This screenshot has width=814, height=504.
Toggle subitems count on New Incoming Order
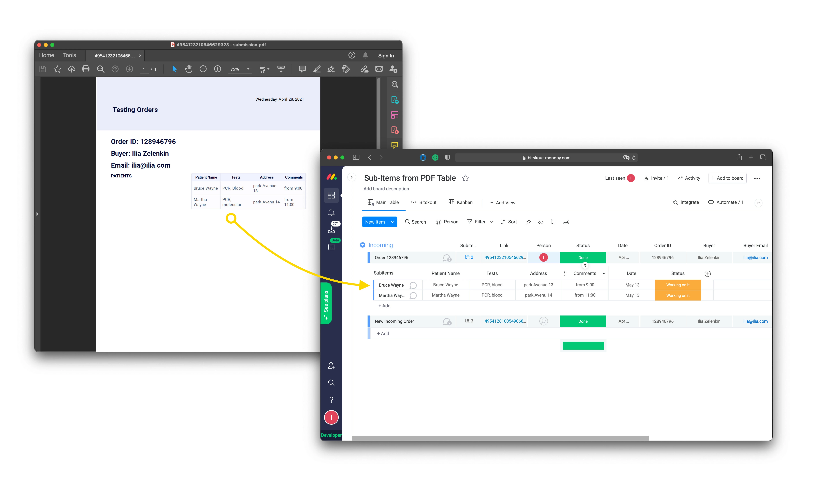tap(469, 321)
